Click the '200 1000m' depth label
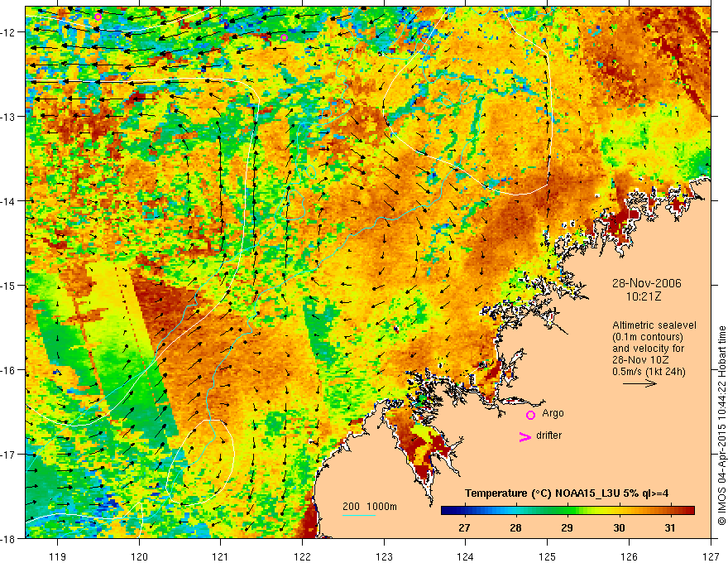Screen dimensions: 728x563 tap(370, 507)
